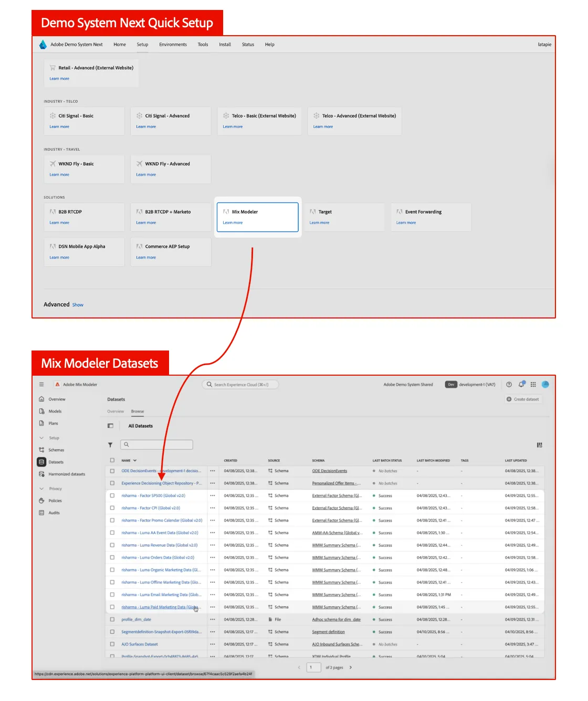The image size is (588, 701).
Task: Go to next page of datasets
Action: (351, 668)
